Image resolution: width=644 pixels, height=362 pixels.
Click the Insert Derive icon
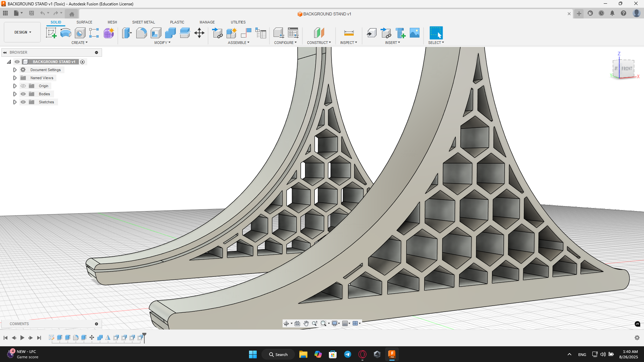[371, 33]
